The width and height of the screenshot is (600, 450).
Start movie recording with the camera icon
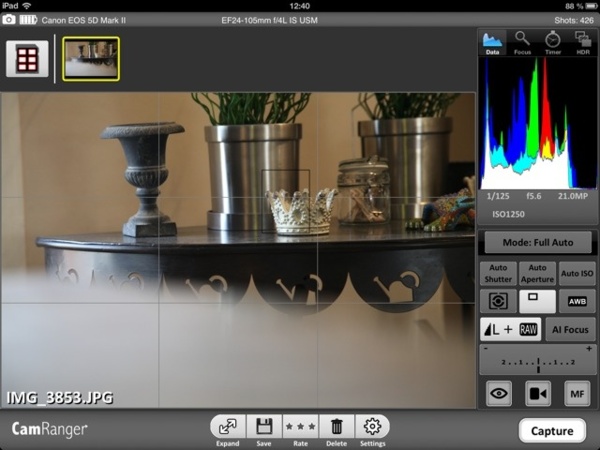[x=538, y=393]
